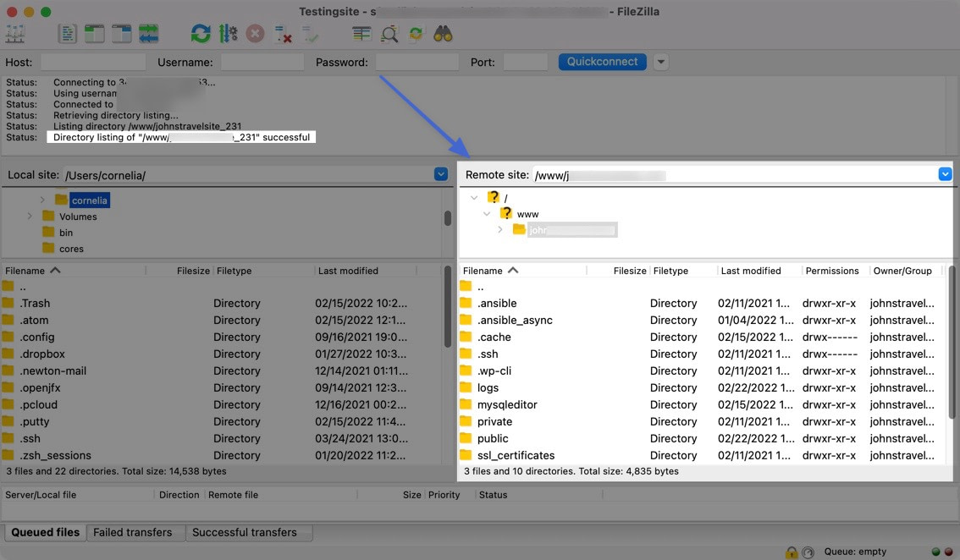Screen dimensions: 960x560
Task: Click the Quickconnect button
Action: [602, 62]
